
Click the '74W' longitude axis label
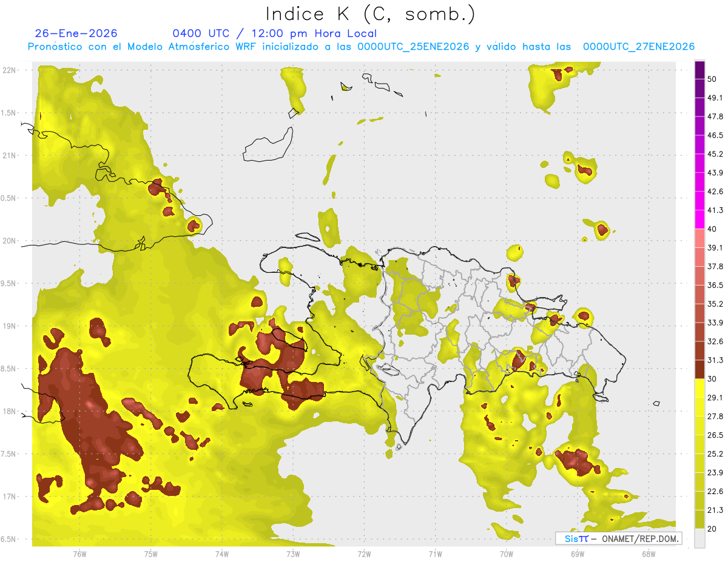pyautogui.click(x=222, y=554)
